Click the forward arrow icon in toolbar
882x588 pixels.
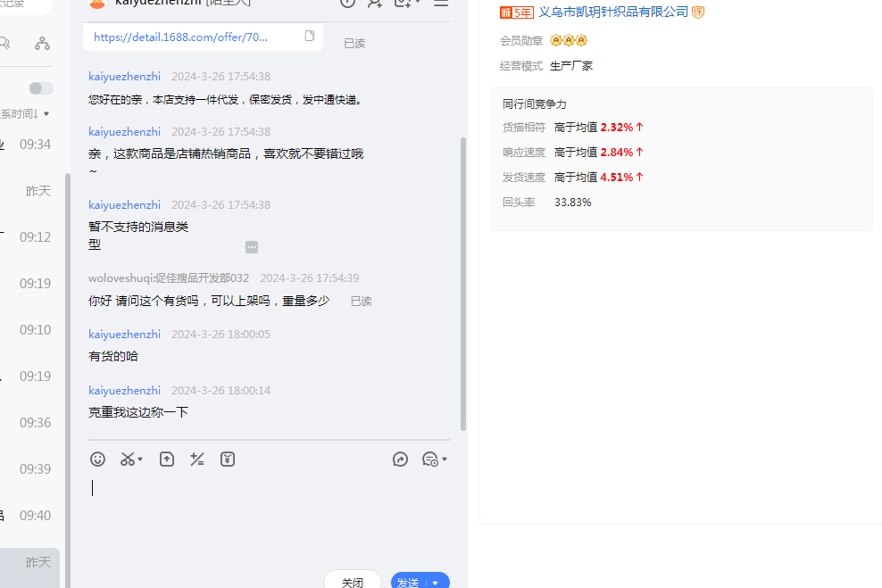pos(400,460)
